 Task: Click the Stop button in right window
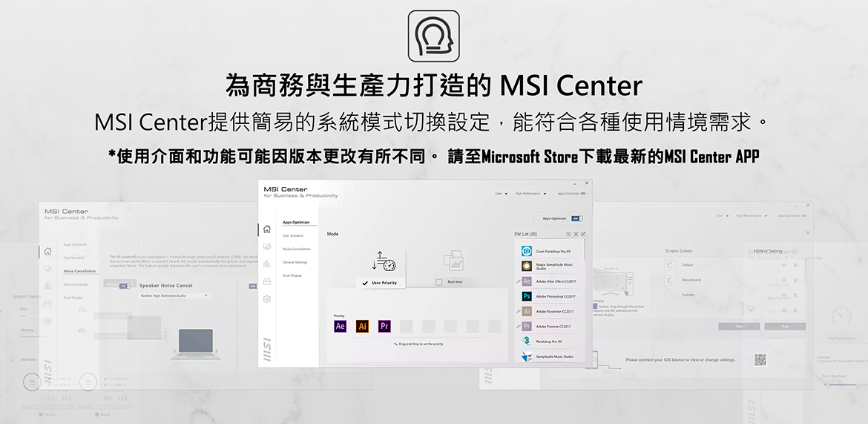click(x=784, y=327)
